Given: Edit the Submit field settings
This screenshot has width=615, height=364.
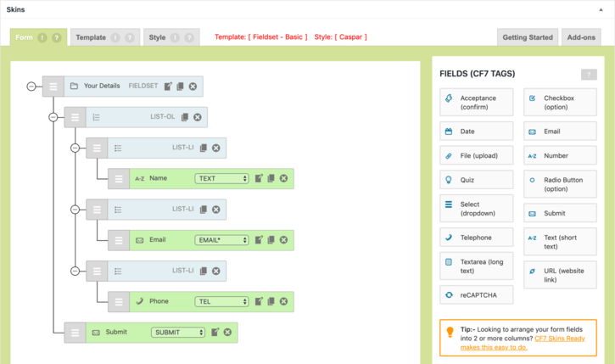Looking at the screenshot, I should click(x=215, y=332).
